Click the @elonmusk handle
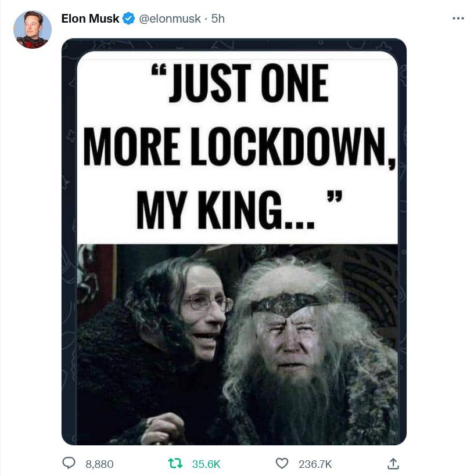Image resolution: width=474 pixels, height=476 pixels. click(x=170, y=19)
